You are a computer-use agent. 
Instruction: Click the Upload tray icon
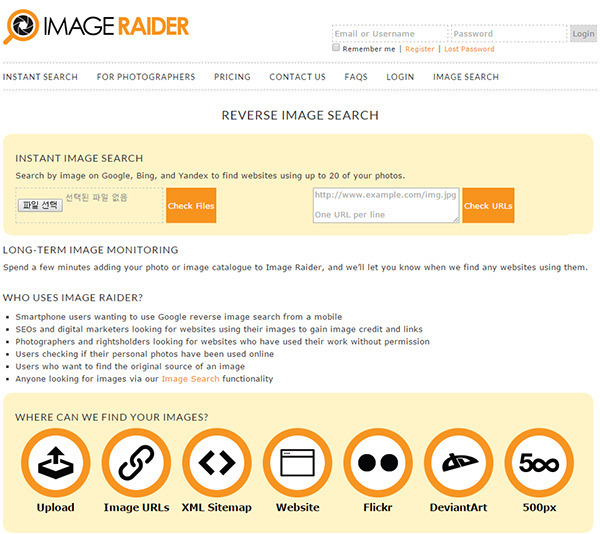56,462
